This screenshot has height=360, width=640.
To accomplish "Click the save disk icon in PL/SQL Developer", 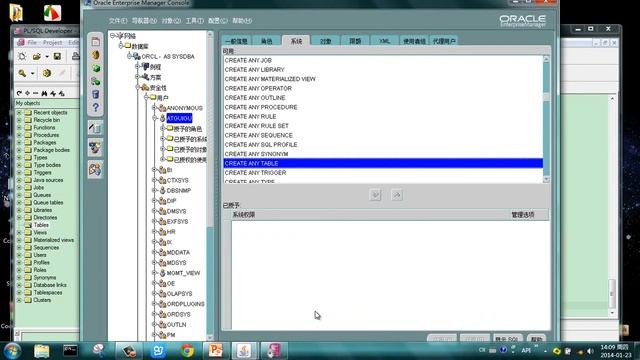I will (x=57, y=56).
